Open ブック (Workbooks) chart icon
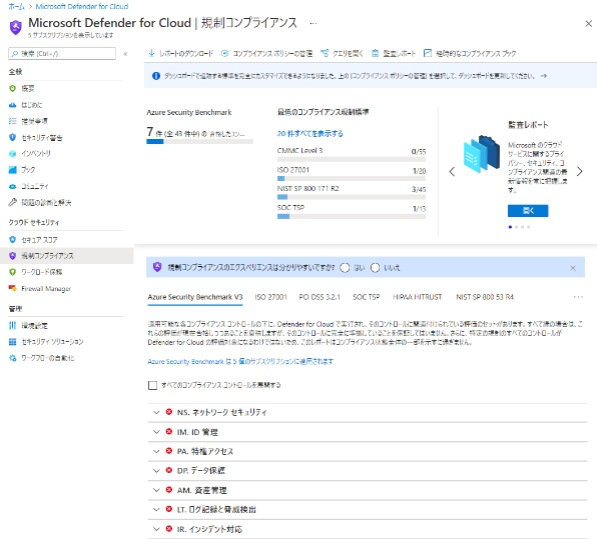The image size is (597, 539). tap(13, 170)
